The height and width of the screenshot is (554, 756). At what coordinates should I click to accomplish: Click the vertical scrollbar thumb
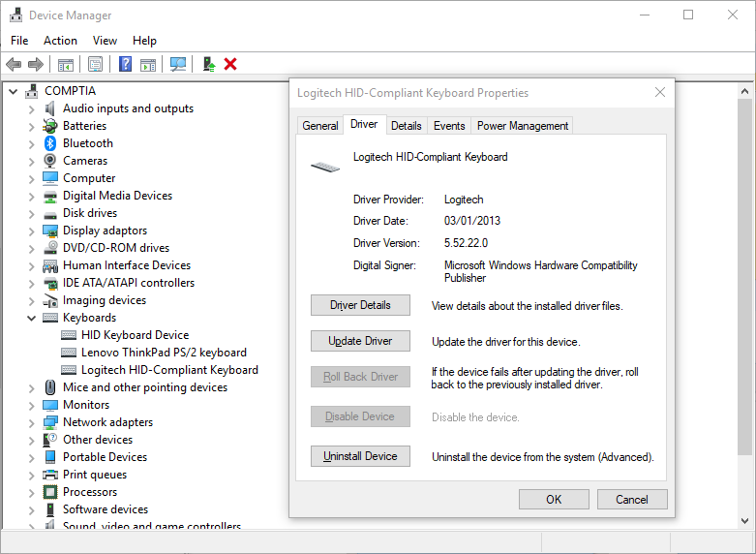(x=745, y=277)
